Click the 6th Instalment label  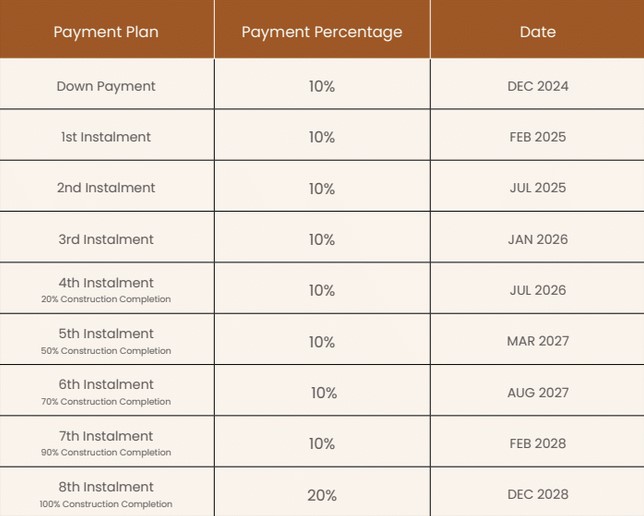[106, 385]
